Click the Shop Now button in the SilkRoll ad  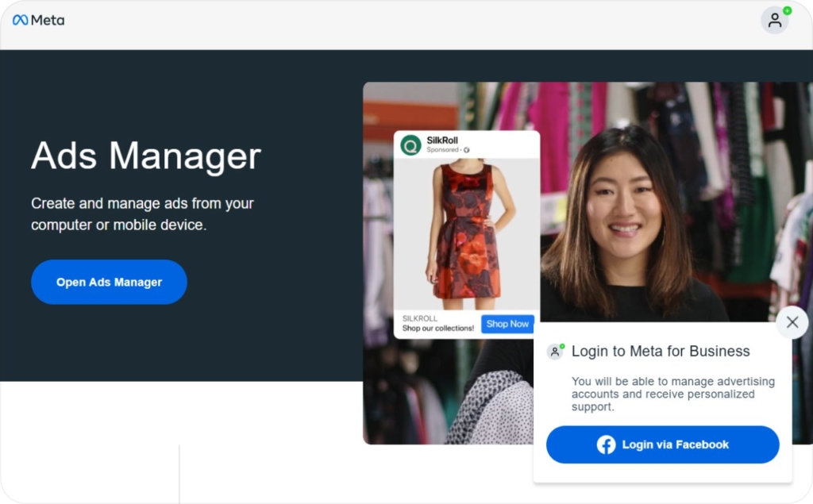pyautogui.click(x=507, y=324)
